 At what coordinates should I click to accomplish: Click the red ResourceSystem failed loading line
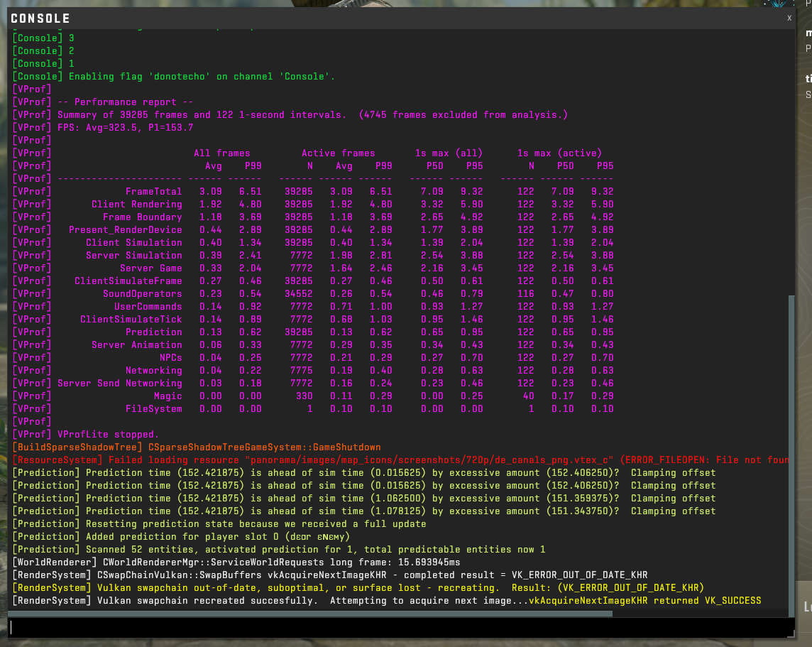coord(400,460)
